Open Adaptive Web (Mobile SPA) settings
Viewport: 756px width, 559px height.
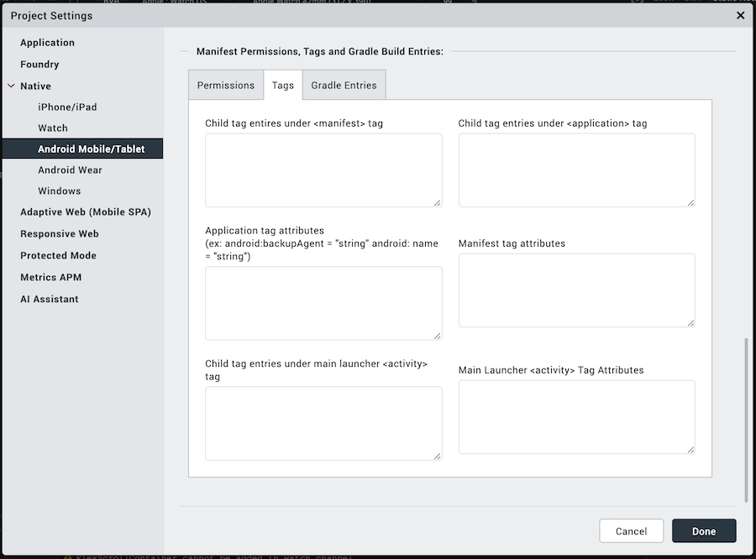pos(85,212)
